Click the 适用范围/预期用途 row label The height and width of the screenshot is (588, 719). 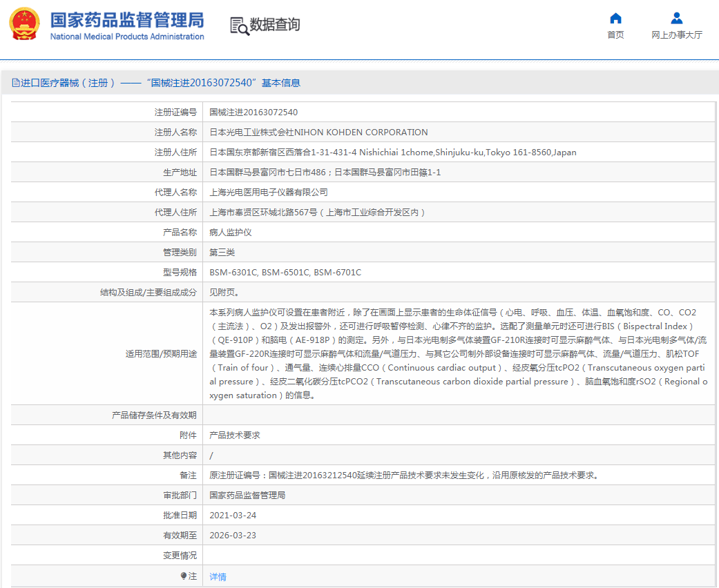pos(162,354)
